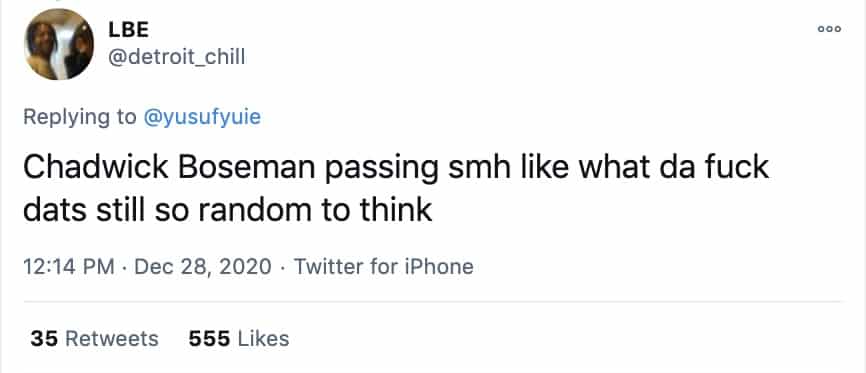Click the 'Likes' label text
Screen dimensions: 866x373
(x=263, y=338)
